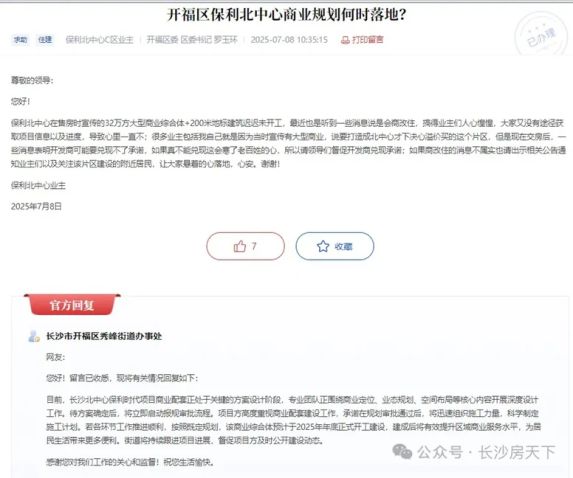Click the 公众号 · 长沙房天下 watermark text
This screenshot has height=478, width=573.
[x=486, y=452]
